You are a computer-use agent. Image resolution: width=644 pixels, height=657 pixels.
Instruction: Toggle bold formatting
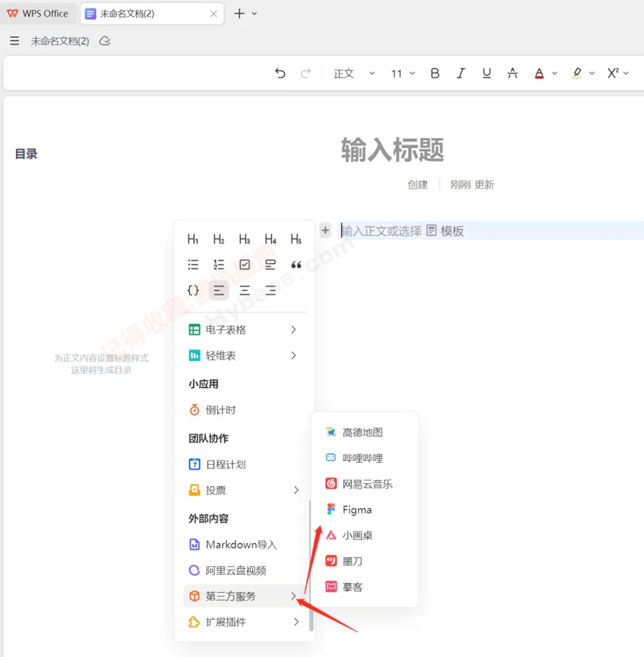(435, 73)
